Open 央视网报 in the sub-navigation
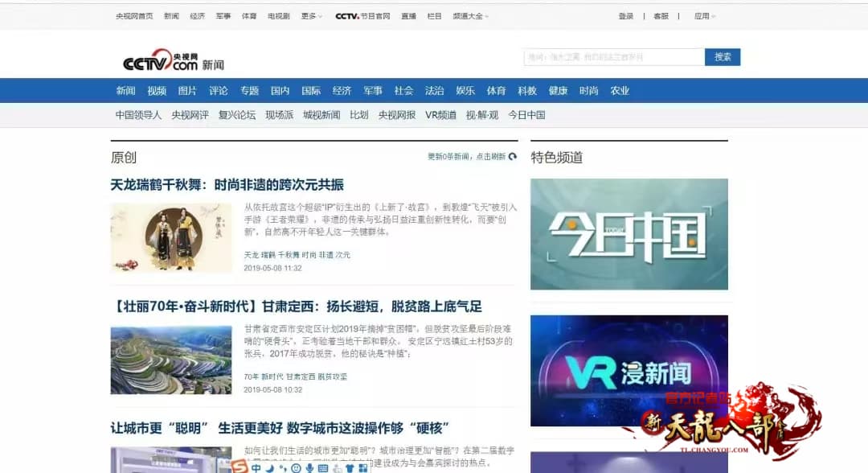The image size is (868, 473). [397, 115]
